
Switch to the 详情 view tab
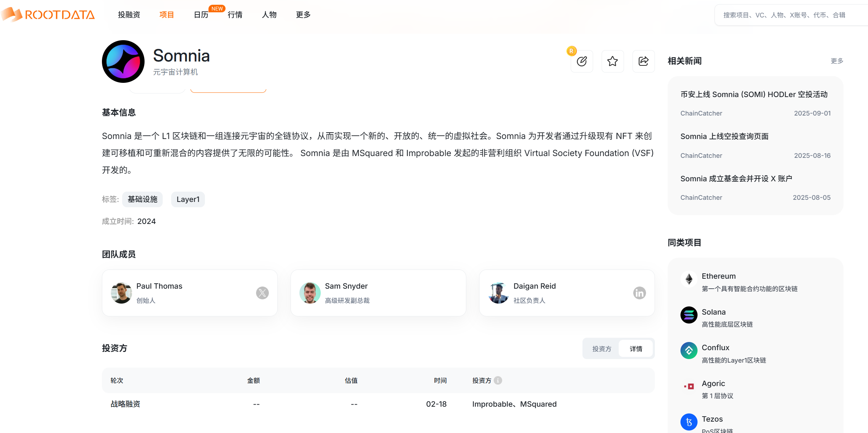636,349
